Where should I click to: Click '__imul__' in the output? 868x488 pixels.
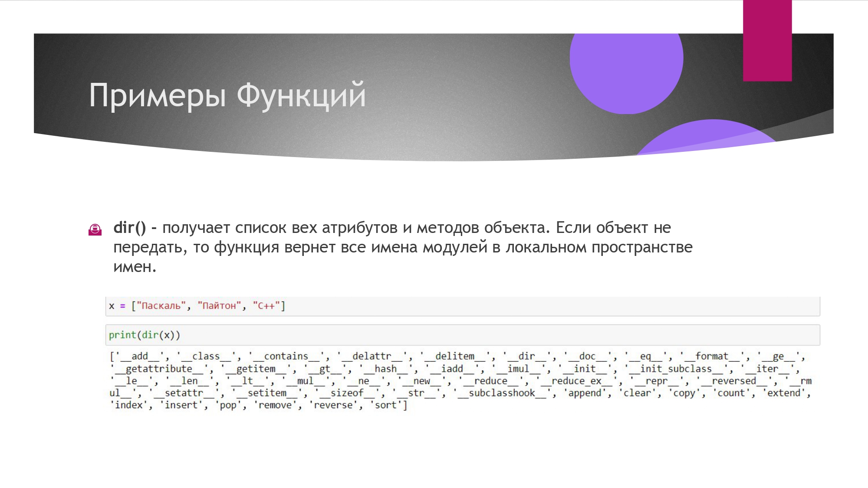[519, 369]
